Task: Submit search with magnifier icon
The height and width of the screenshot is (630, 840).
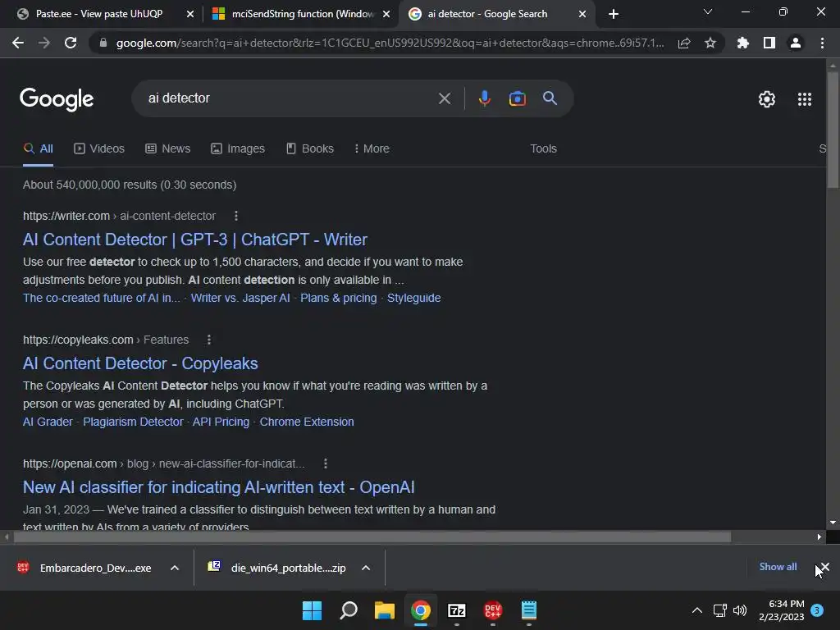Action: [x=550, y=98]
